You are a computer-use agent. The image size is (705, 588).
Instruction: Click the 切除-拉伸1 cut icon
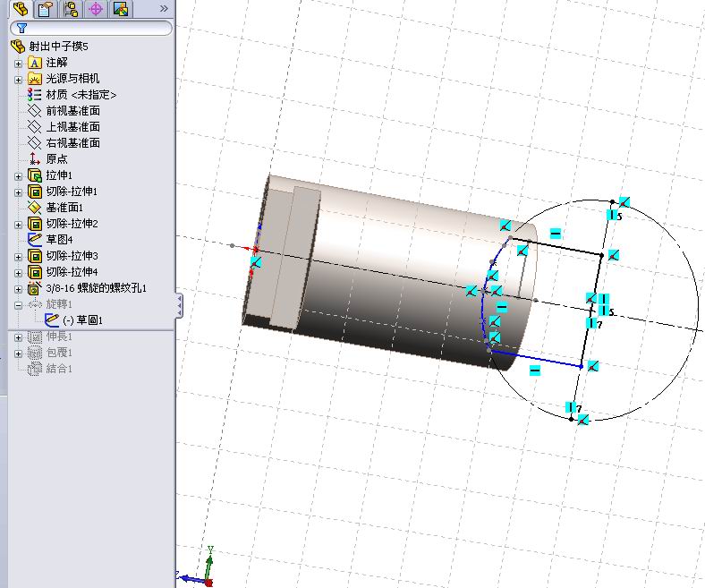pos(35,192)
